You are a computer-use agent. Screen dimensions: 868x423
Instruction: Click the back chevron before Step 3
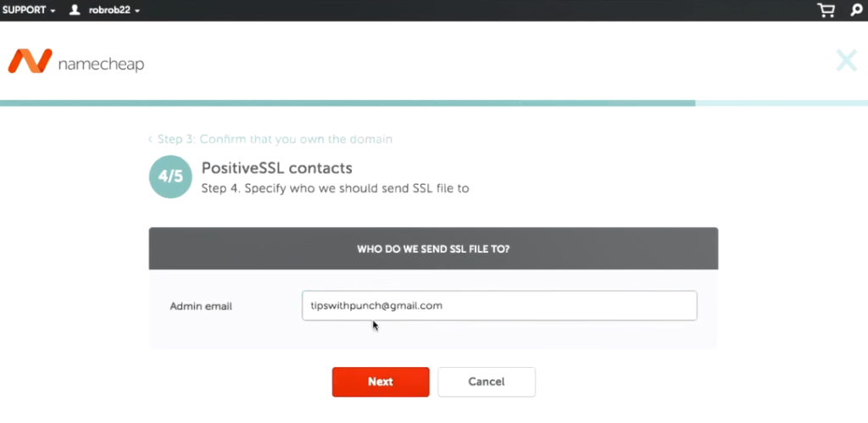coord(150,140)
